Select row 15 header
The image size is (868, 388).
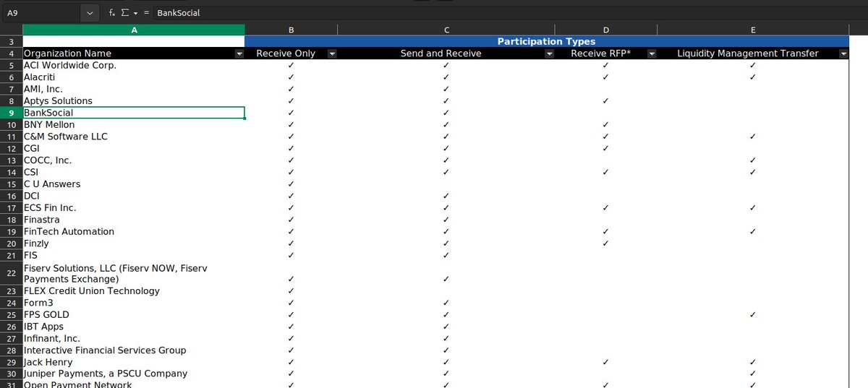(x=12, y=184)
